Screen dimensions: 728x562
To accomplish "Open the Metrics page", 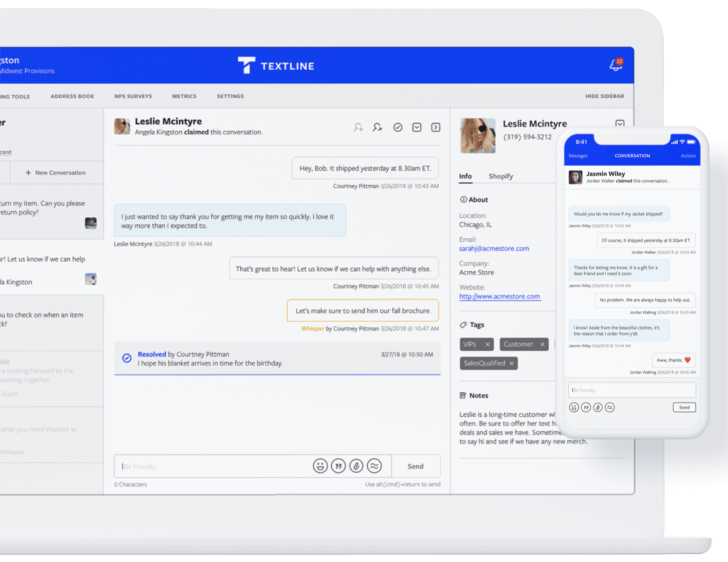I will pos(184,96).
